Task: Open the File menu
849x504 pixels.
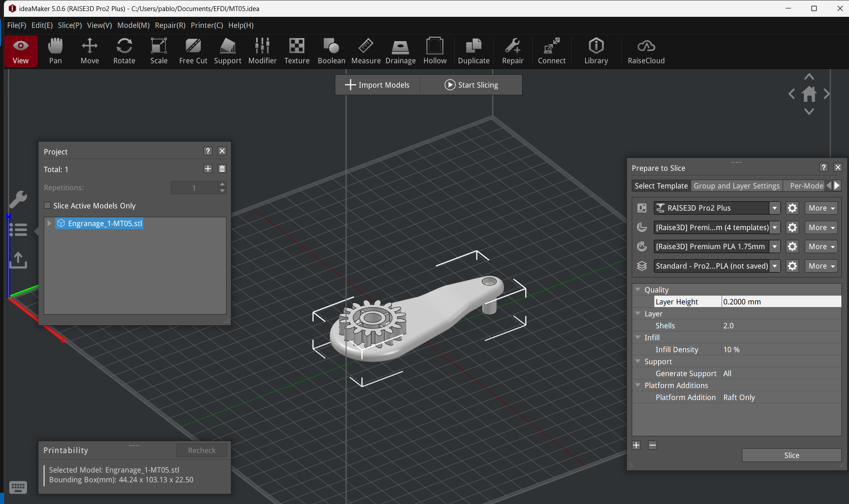Action: pos(17,25)
